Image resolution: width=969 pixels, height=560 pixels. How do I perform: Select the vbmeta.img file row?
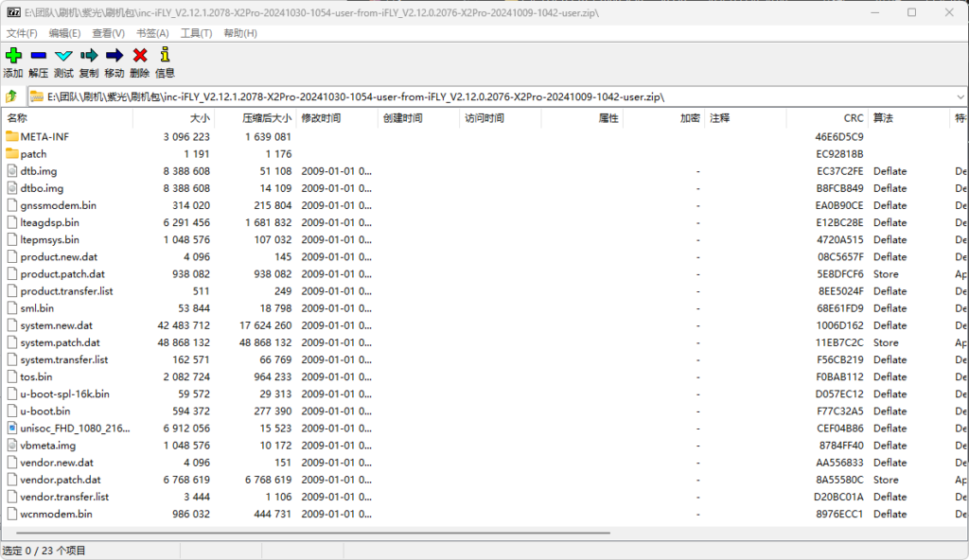coord(47,446)
